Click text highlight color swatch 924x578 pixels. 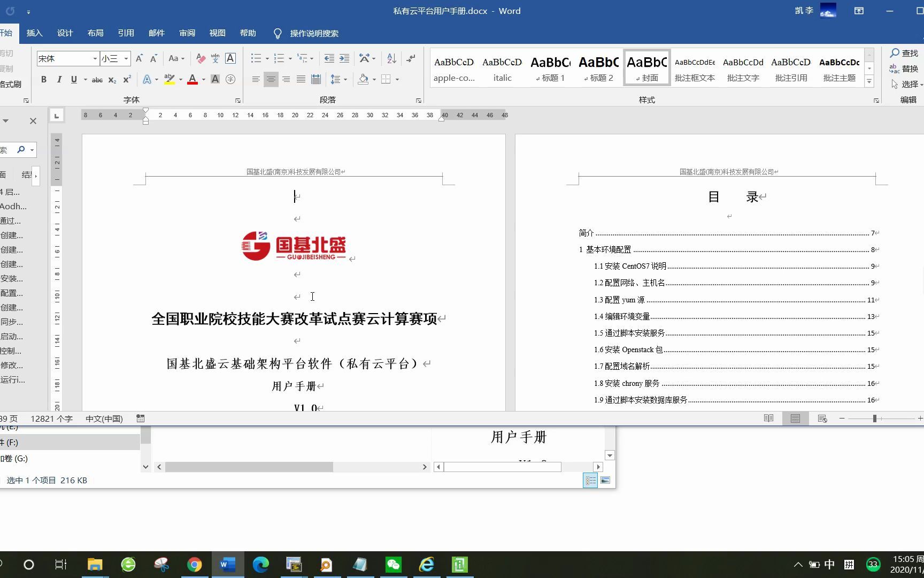tap(170, 79)
